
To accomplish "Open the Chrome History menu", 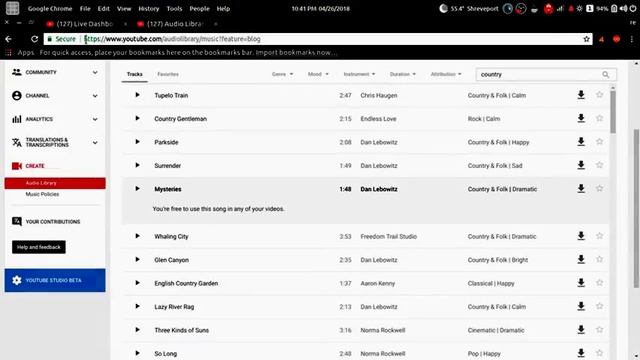I will pos(149,9).
